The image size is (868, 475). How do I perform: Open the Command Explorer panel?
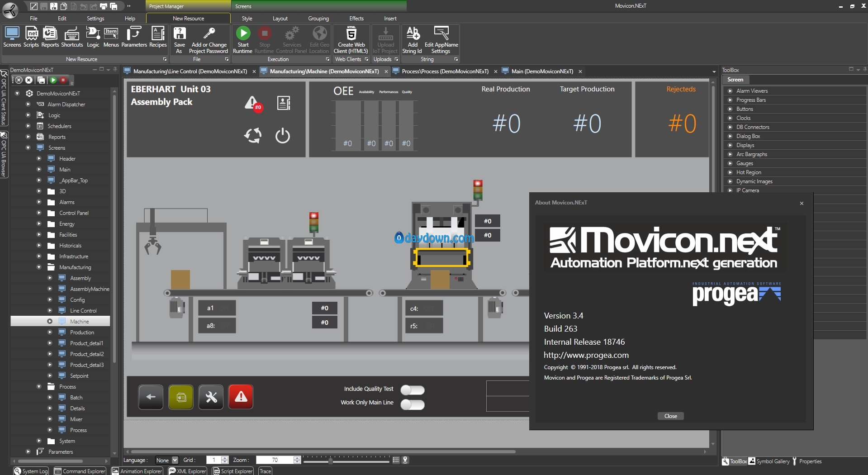[80, 471]
